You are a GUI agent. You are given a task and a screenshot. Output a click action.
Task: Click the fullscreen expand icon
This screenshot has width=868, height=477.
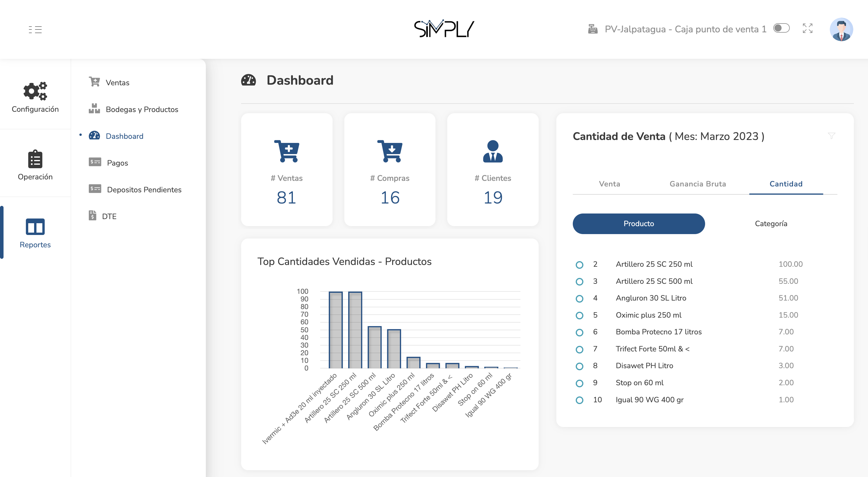point(807,28)
